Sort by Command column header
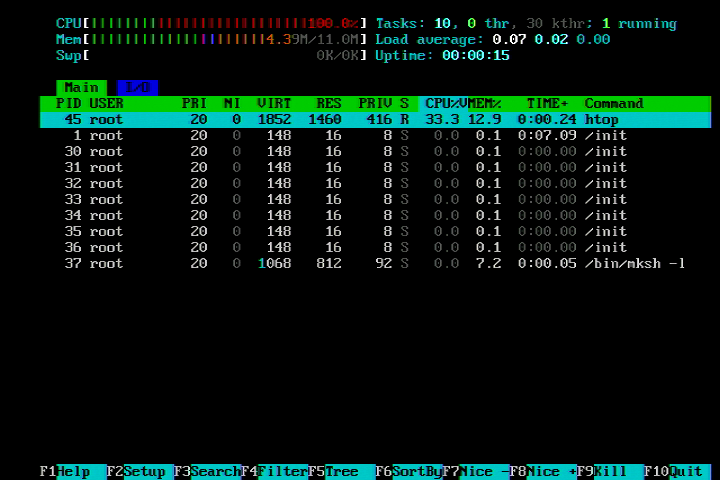This screenshot has height=480, width=720. 614,103
